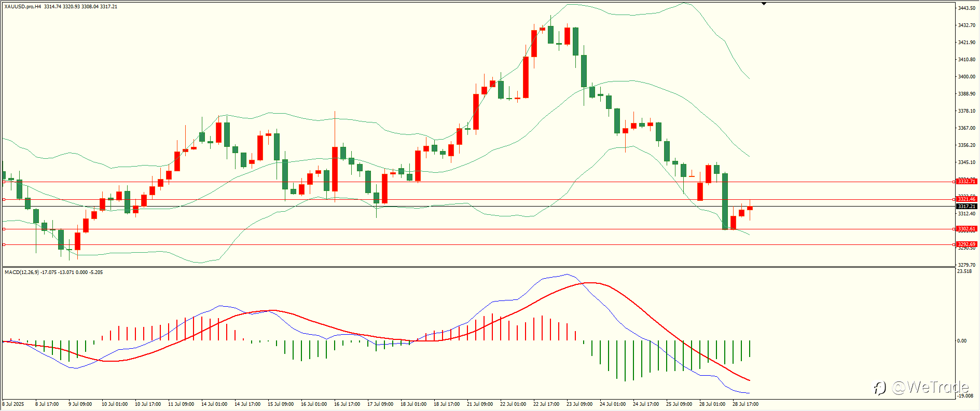Click the tall green candle on 28 Jul
The height and width of the screenshot is (411, 980).
tap(725, 201)
